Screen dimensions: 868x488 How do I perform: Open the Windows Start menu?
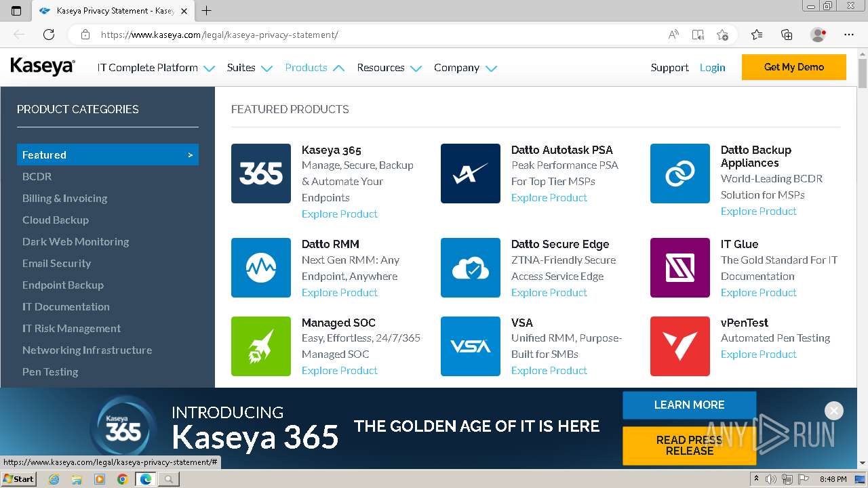(x=19, y=479)
